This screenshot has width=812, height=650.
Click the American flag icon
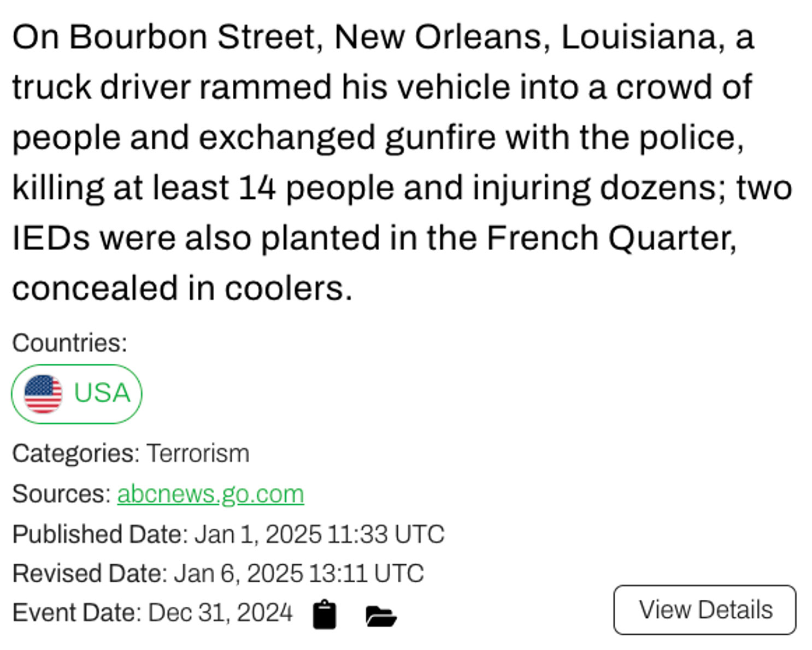pyautogui.click(x=43, y=394)
